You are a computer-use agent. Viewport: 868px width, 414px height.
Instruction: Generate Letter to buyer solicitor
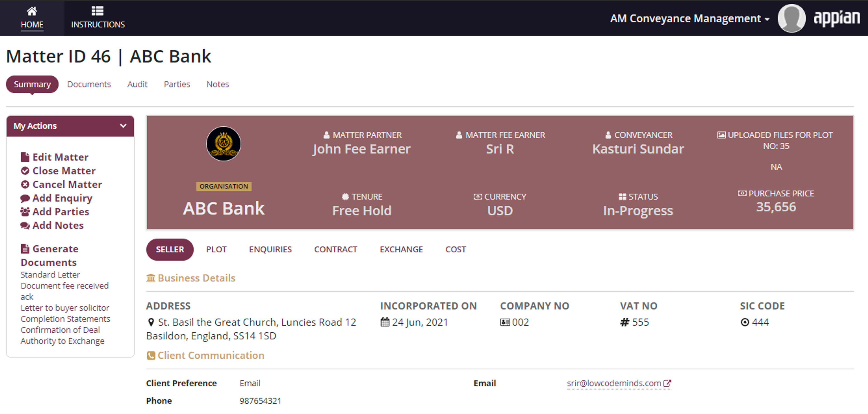coord(65,308)
